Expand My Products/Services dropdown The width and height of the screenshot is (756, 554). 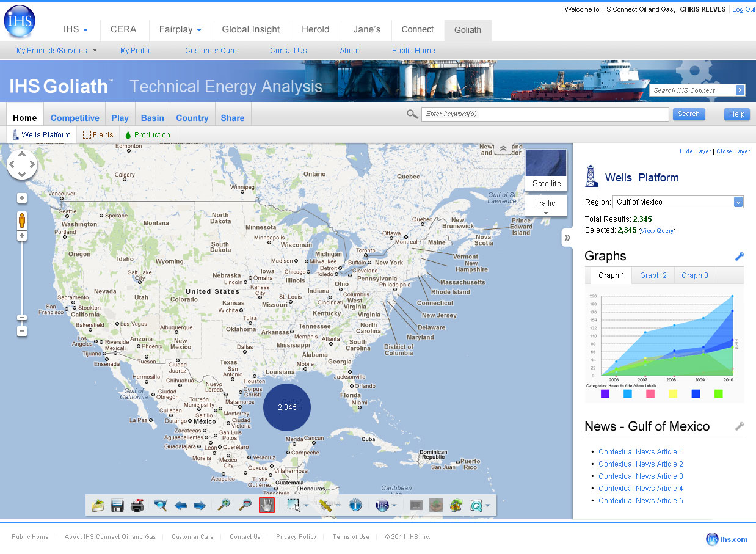95,50
